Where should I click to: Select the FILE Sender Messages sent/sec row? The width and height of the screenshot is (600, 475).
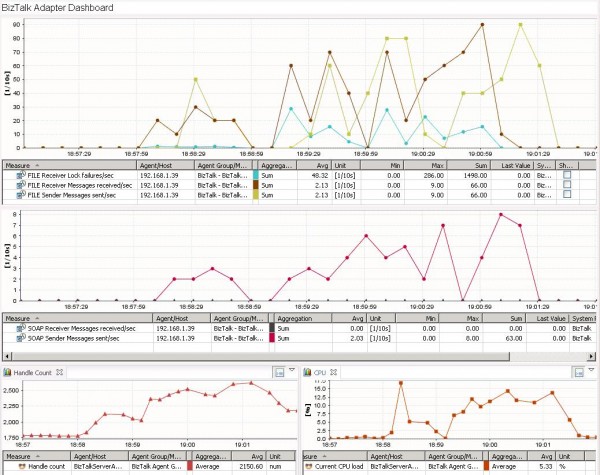point(300,195)
